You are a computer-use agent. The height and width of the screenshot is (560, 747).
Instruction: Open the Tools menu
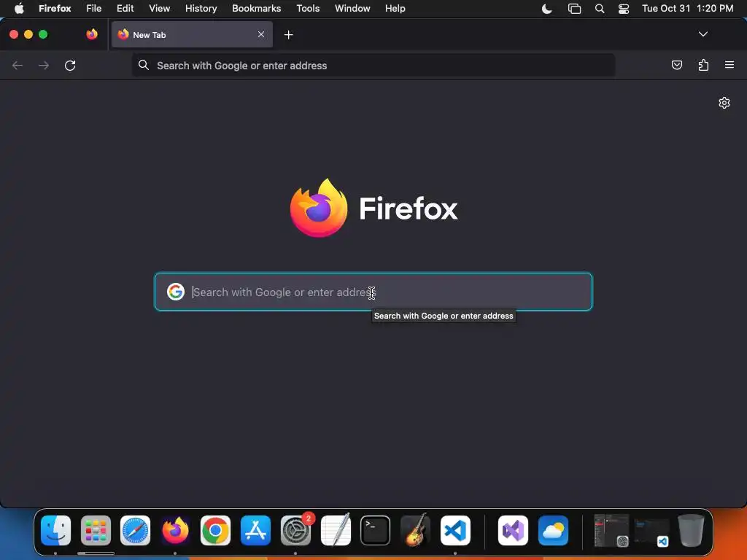308,8
